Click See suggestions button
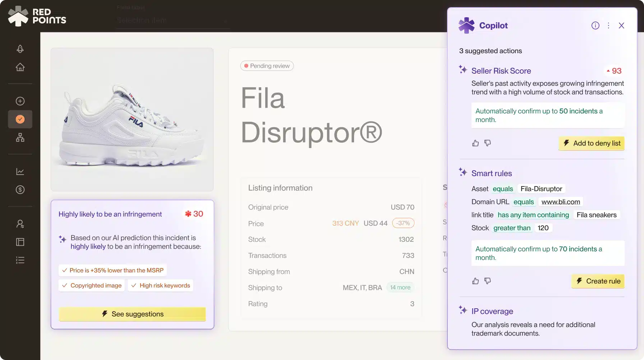644x360 pixels. [132, 314]
